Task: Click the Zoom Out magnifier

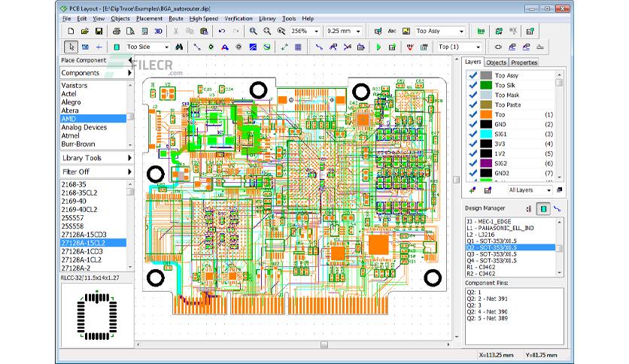Action: 267,31
